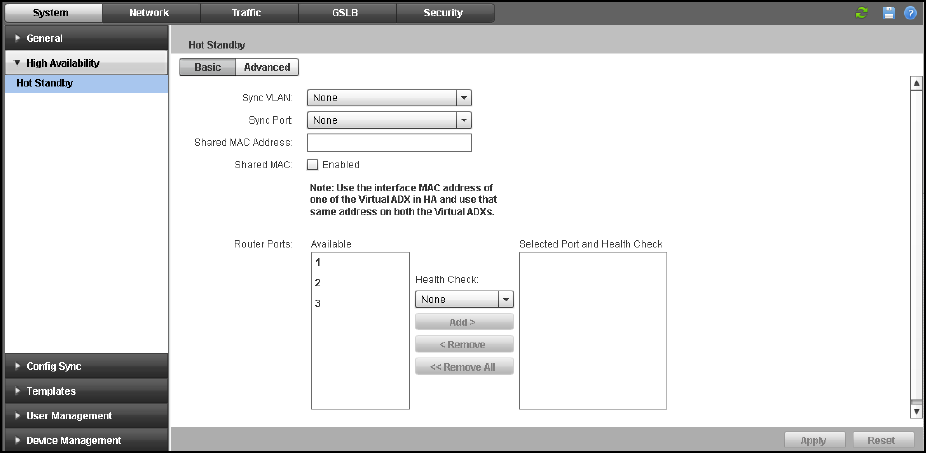Select the Basic view tab
Screen dimensions: 926x453
coord(207,67)
